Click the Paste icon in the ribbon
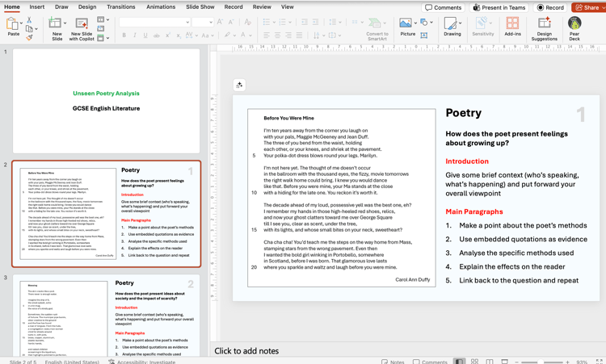Screen dimensions: 606x364 [13, 23]
